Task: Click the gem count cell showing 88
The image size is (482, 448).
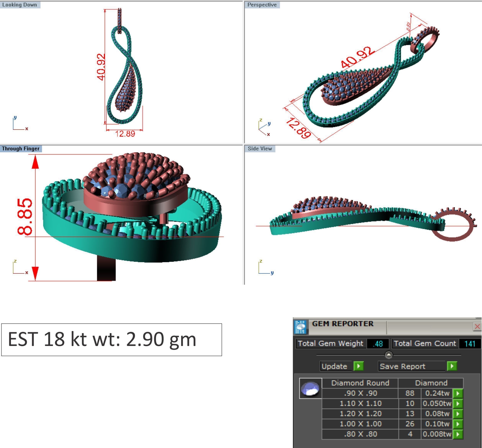Action: coord(410,393)
